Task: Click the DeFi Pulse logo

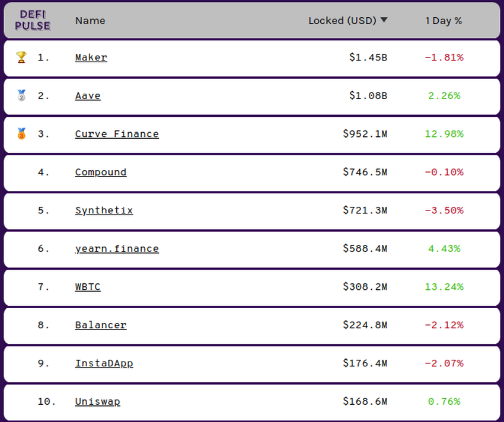Action: (33, 20)
